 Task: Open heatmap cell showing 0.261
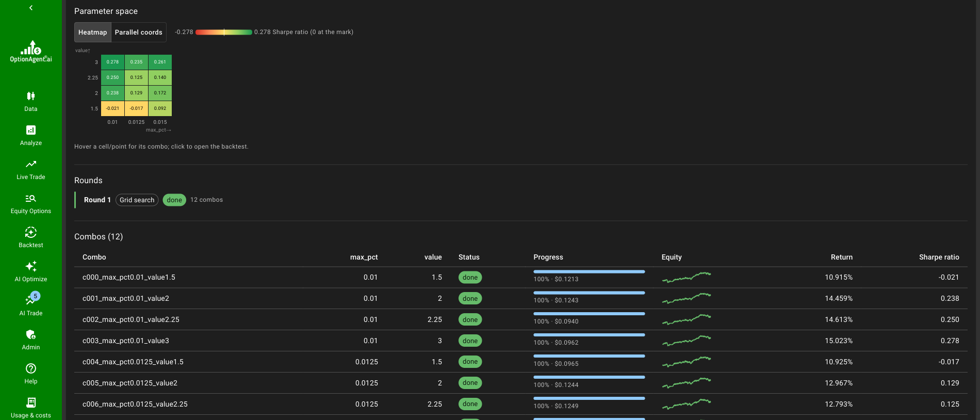tap(160, 62)
